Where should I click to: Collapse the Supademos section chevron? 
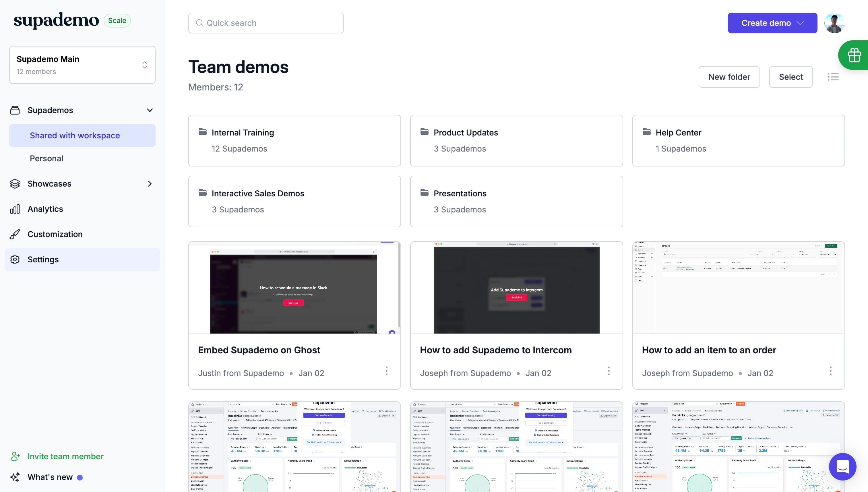(150, 110)
